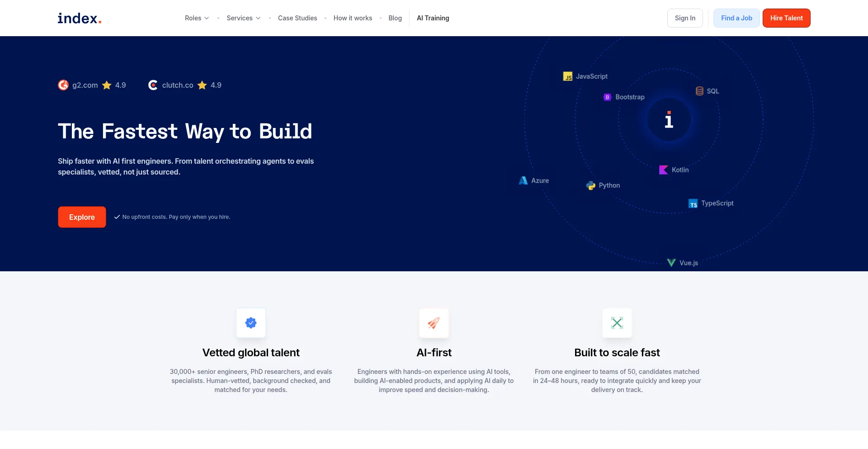The width and height of the screenshot is (868, 449).
Task: Click the SQL label
Action: (713, 91)
